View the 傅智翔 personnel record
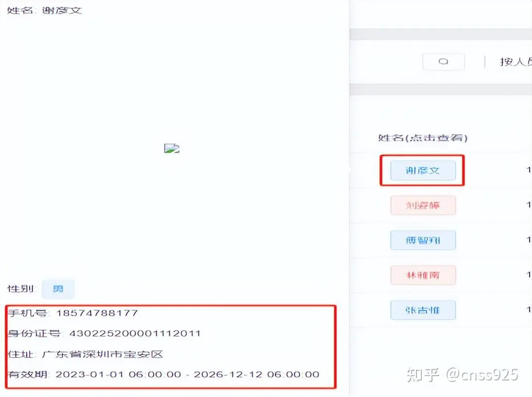Screen dimensions: 532x397 click(x=423, y=240)
